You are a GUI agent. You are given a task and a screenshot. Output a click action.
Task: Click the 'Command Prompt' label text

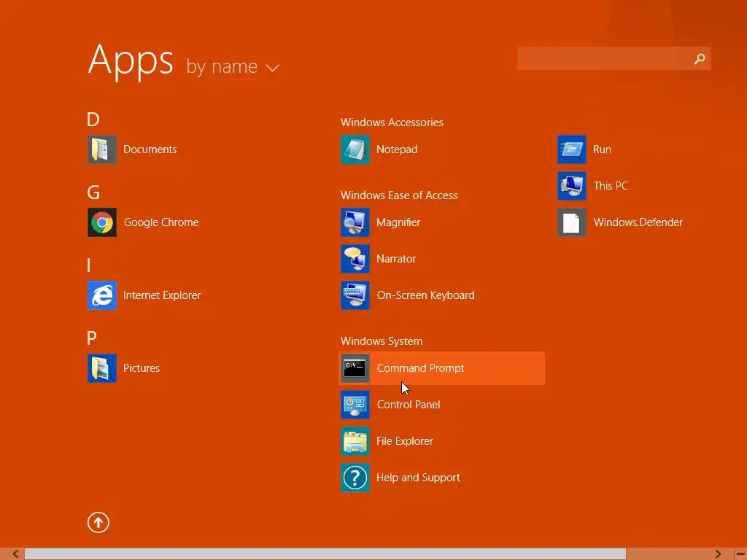(x=420, y=368)
